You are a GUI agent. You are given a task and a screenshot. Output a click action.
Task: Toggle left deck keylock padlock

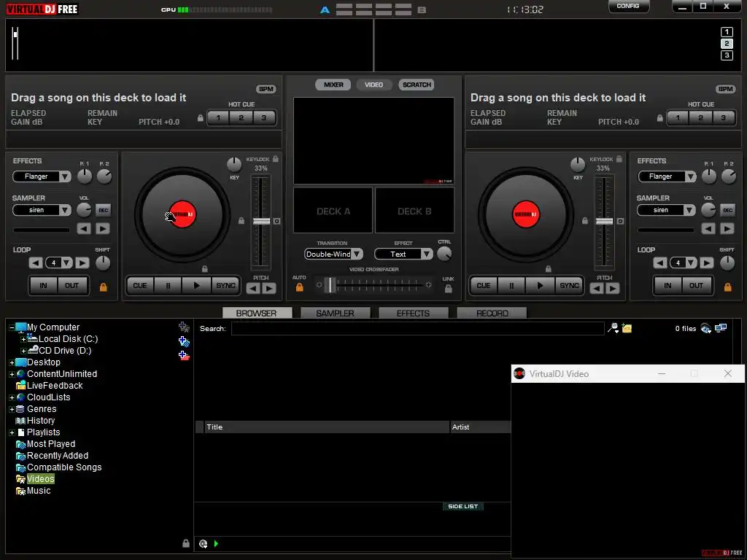click(275, 158)
